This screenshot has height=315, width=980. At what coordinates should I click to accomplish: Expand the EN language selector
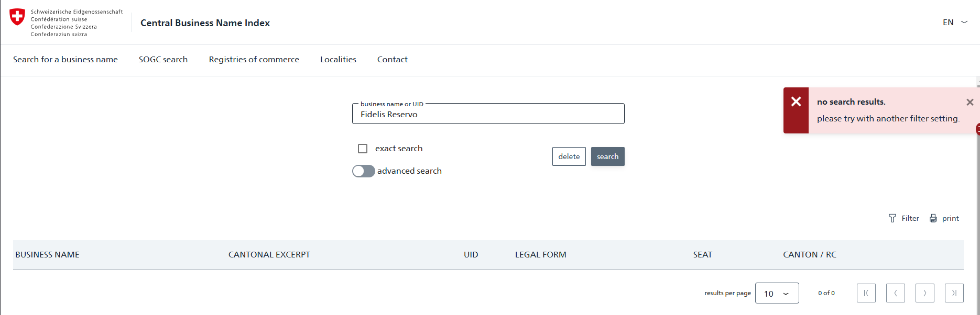click(x=955, y=22)
